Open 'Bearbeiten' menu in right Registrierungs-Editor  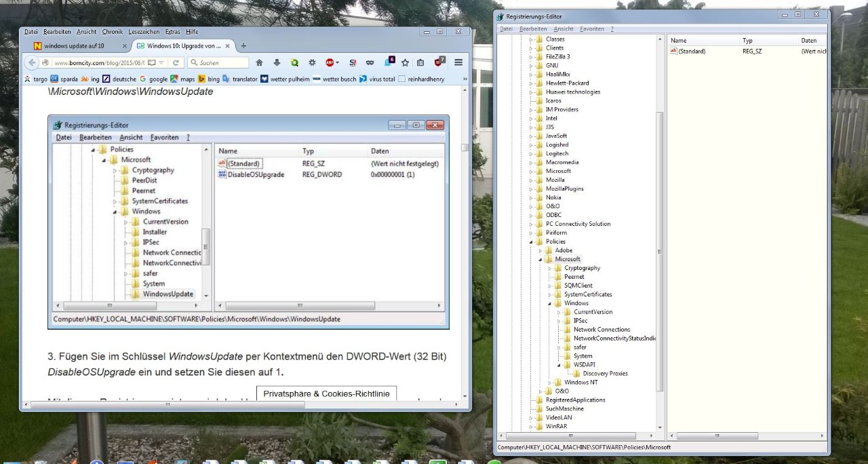click(533, 29)
